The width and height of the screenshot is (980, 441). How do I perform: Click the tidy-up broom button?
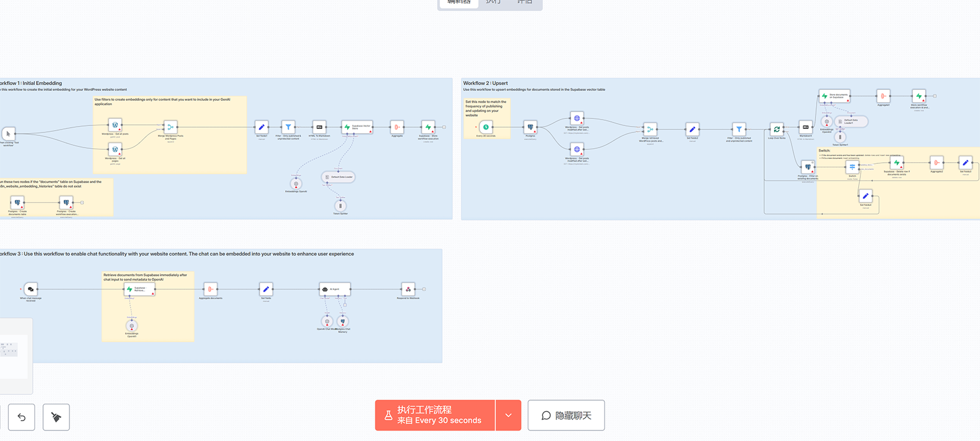coord(56,417)
